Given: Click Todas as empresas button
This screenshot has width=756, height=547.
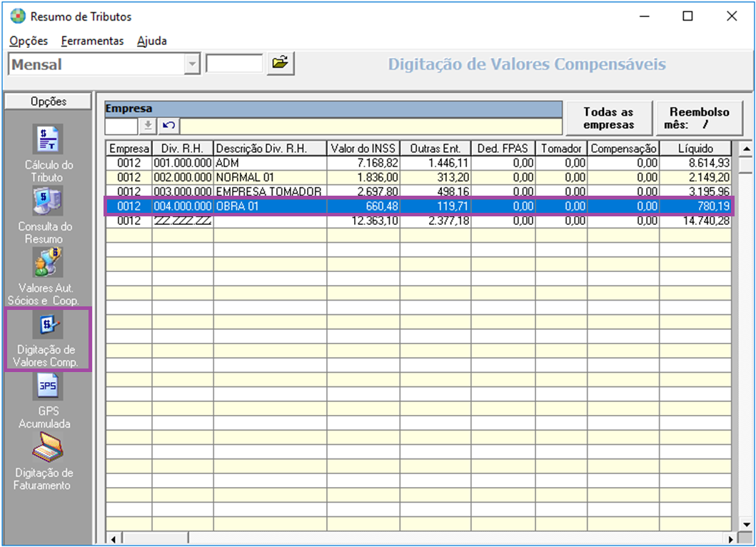Looking at the screenshot, I should (608, 118).
